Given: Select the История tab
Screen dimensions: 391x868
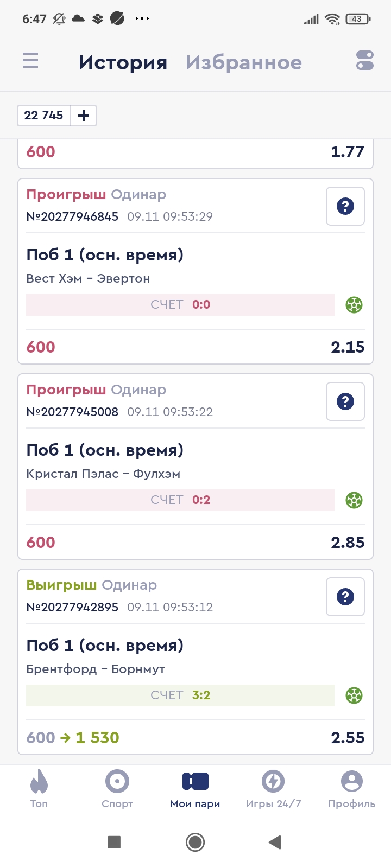Looking at the screenshot, I should coord(123,62).
